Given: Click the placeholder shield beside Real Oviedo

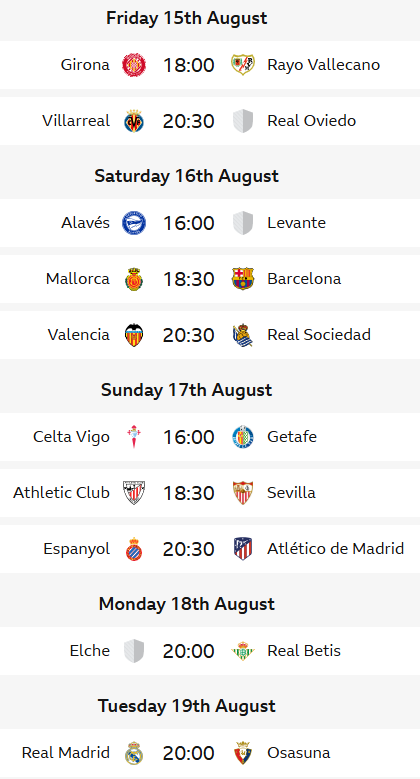Looking at the screenshot, I should (x=243, y=121).
